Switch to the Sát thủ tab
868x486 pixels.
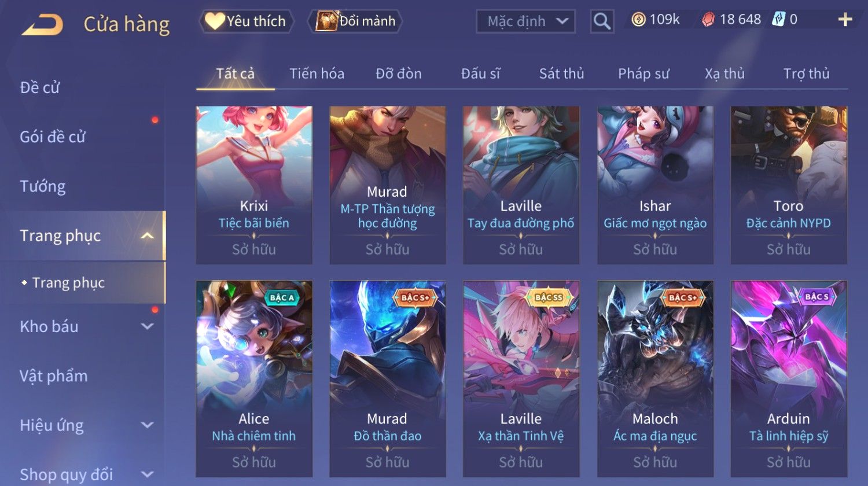pyautogui.click(x=561, y=73)
